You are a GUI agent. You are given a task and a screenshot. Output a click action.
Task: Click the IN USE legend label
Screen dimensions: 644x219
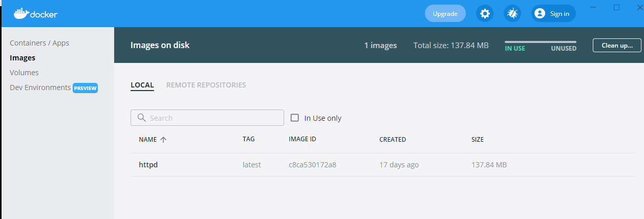[x=515, y=49]
